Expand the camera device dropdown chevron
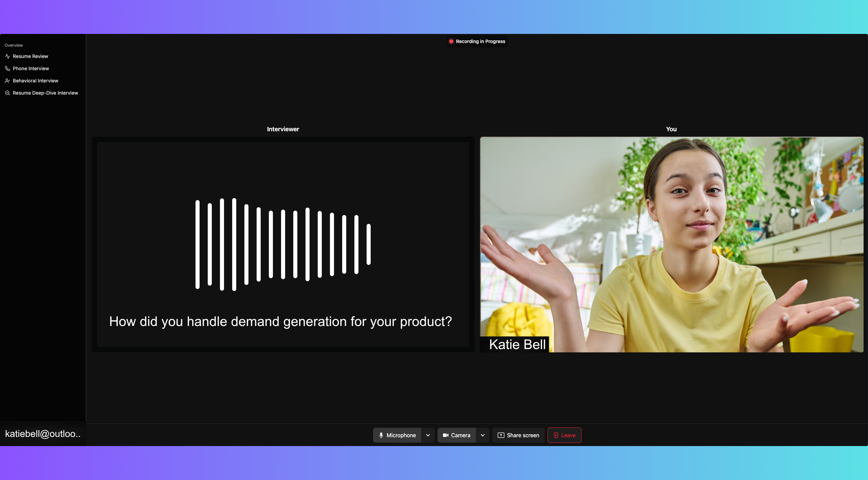868x480 pixels. (483, 435)
